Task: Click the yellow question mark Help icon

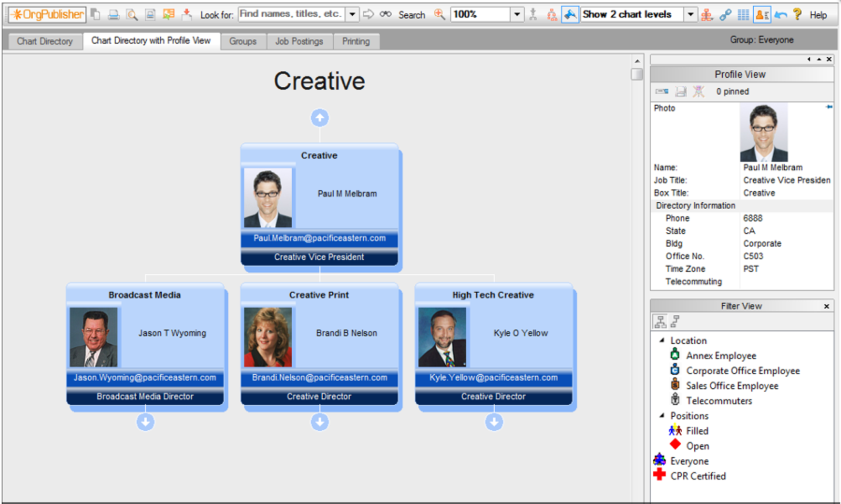Action: click(797, 15)
